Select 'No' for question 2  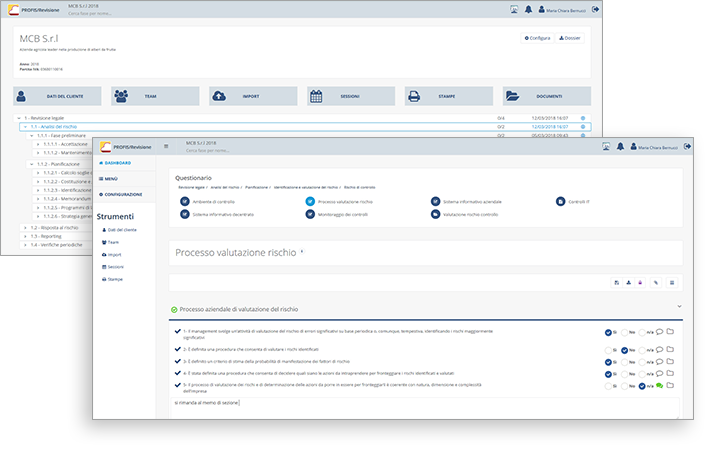[x=625, y=350]
